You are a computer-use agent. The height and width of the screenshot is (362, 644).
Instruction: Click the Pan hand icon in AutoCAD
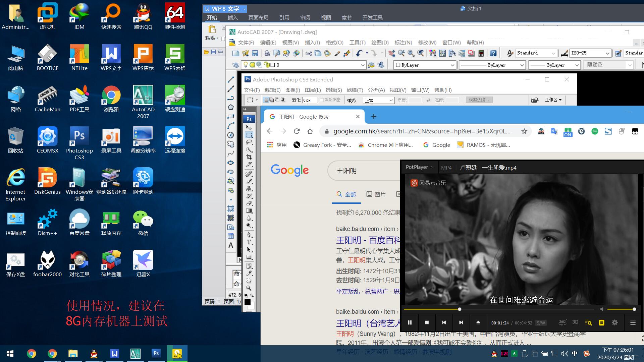(391, 53)
